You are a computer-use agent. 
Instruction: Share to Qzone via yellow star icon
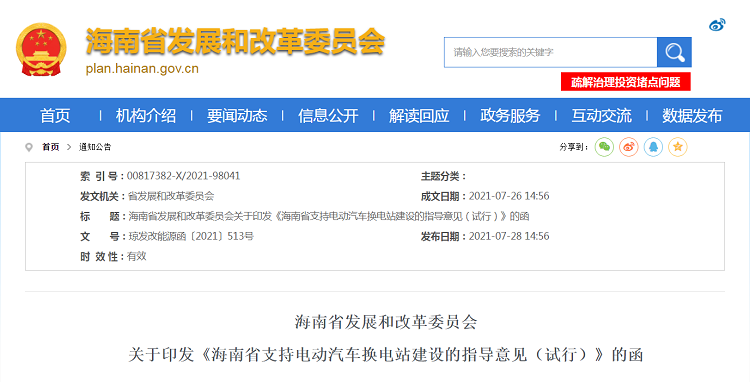(677, 147)
